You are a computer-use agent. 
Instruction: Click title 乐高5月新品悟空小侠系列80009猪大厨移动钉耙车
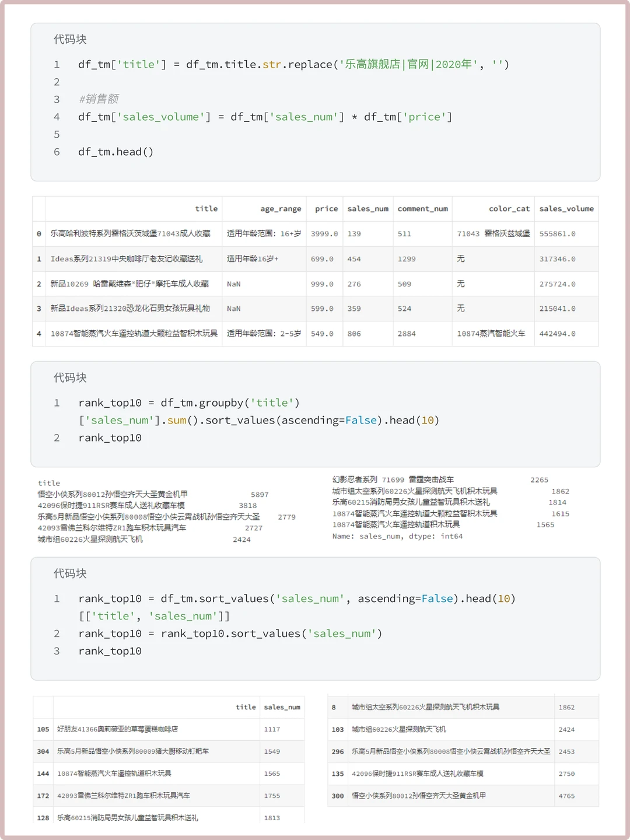[133, 751]
